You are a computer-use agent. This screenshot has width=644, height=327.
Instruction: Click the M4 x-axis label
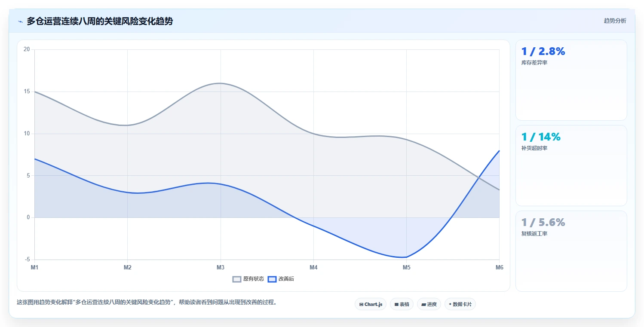tap(313, 267)
